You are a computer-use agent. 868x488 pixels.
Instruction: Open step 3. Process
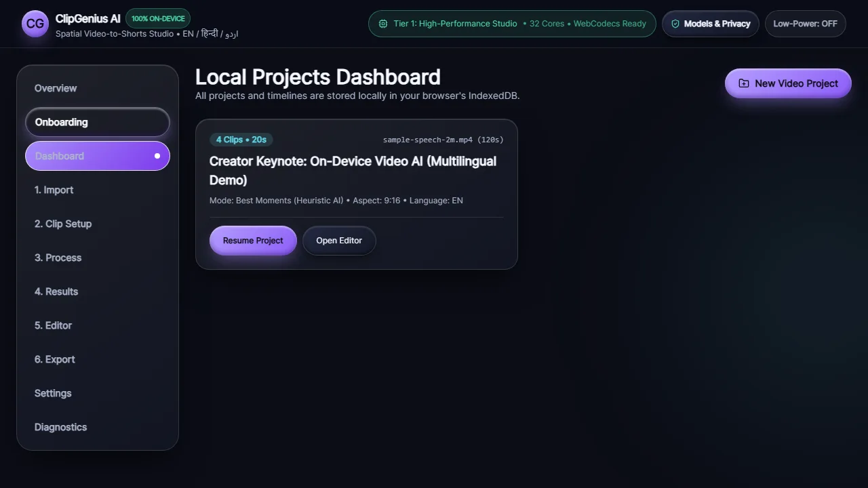(98, 258)
